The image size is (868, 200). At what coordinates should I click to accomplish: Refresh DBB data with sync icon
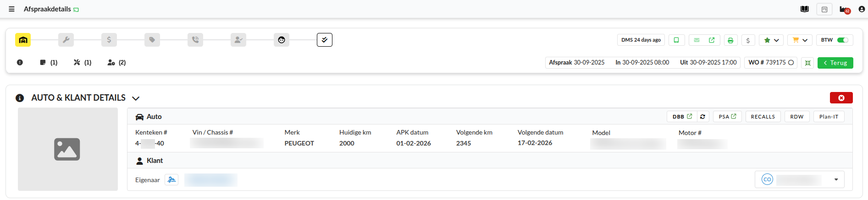[x=702, y=117]
